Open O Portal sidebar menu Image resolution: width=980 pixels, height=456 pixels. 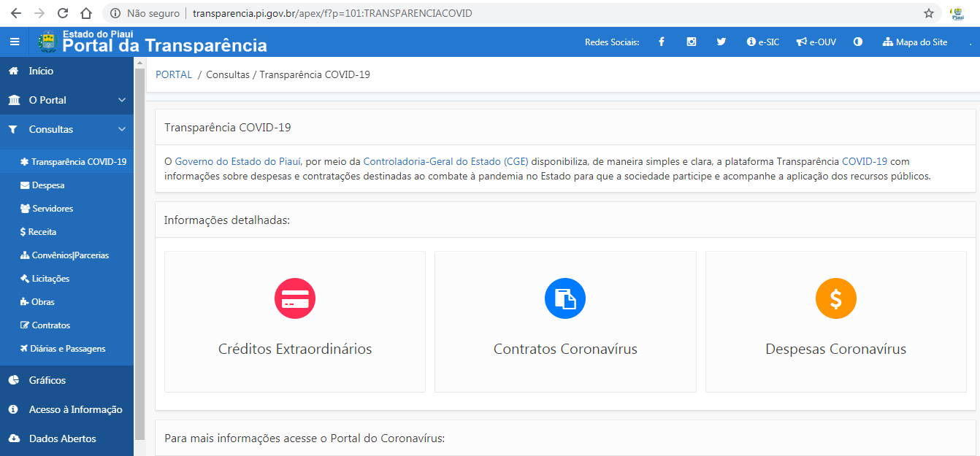47,100
